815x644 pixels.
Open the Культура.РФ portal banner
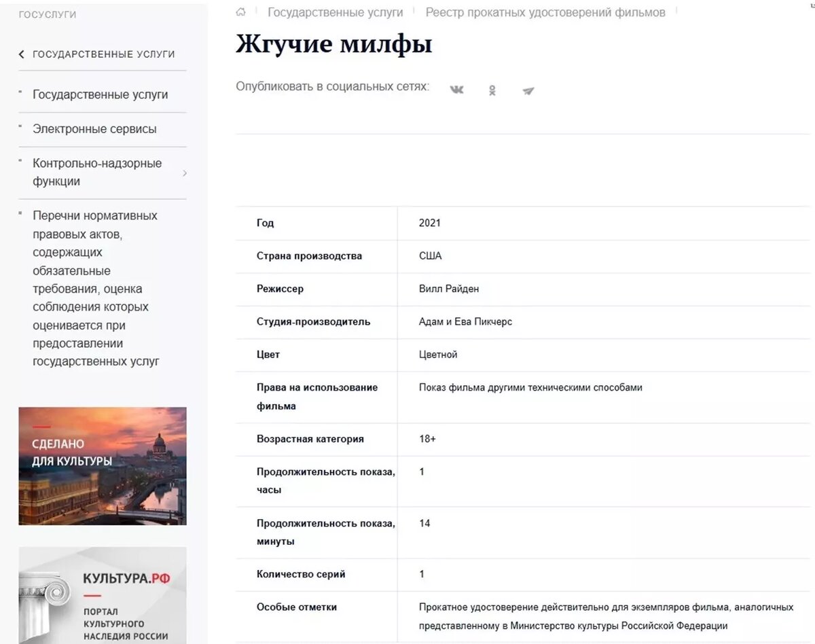pyautogui.click(x=102, y=594)
